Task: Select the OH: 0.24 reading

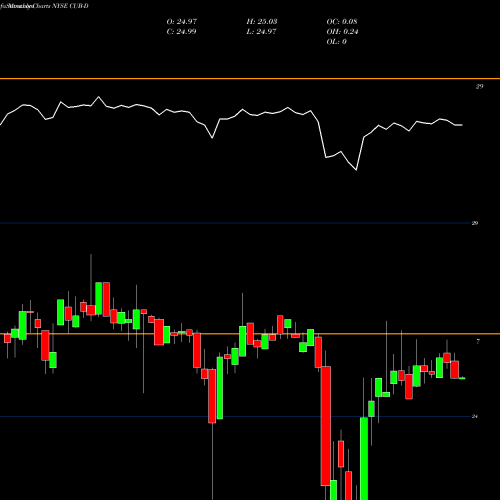Action: 342,32
